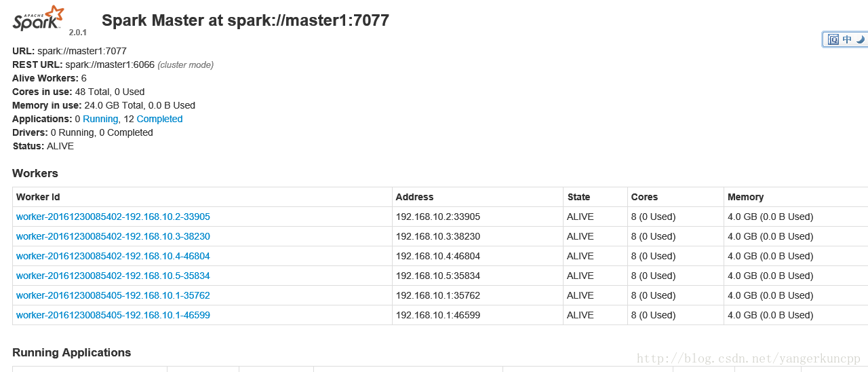This screenshot has height=372, width=868.
Task: Open worker 192.168.10.5-35834 details
Action: (113, 276)
